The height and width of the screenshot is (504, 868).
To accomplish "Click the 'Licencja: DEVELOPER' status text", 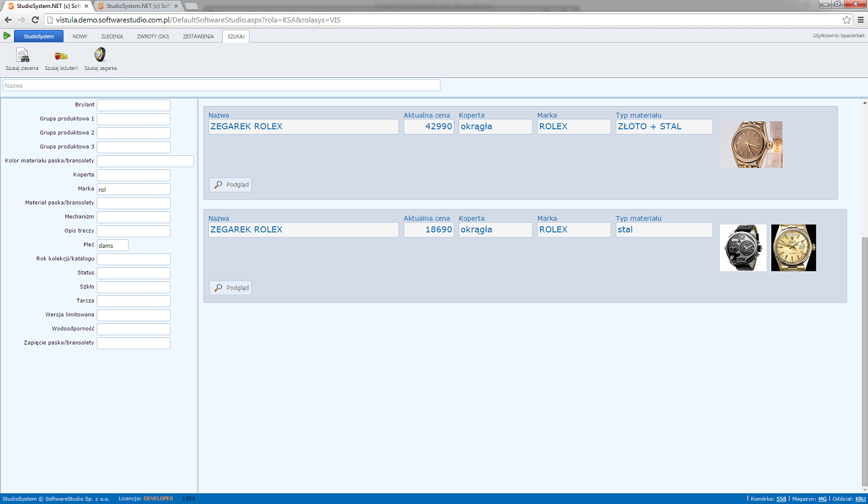I will [x=145, y=499].
